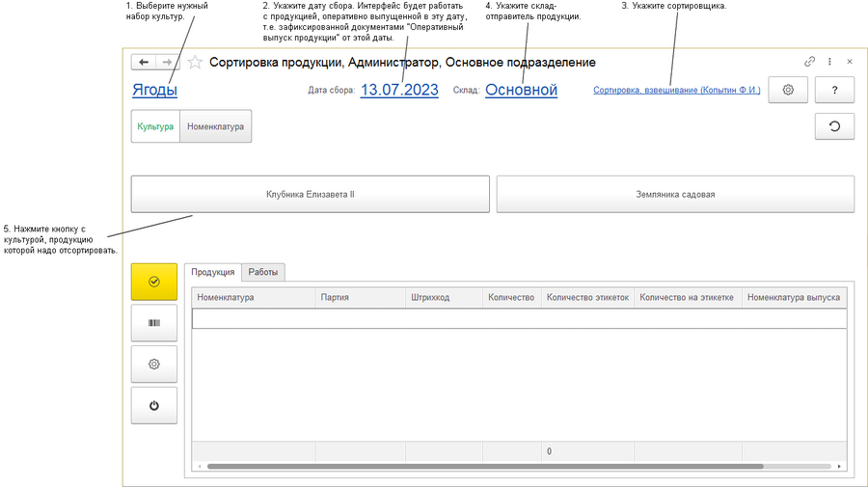Sort by Номенклатура column header
This screenshot has width=868, height=487.
(x=254, y=297)
